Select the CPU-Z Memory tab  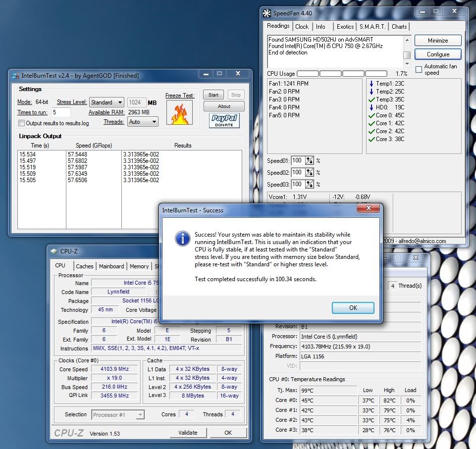pos(139,266)
